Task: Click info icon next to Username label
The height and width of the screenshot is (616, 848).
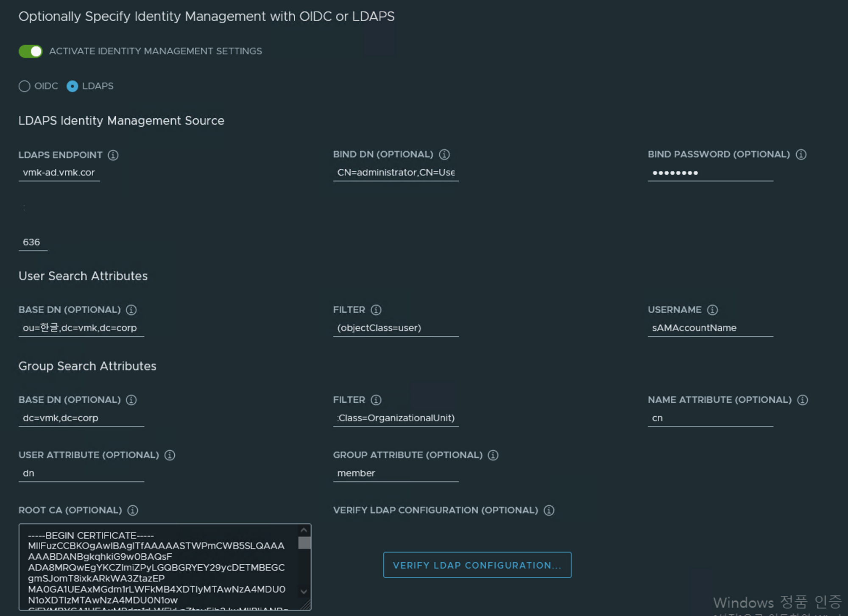Action: pyautogui.click(x=712, y=310)
